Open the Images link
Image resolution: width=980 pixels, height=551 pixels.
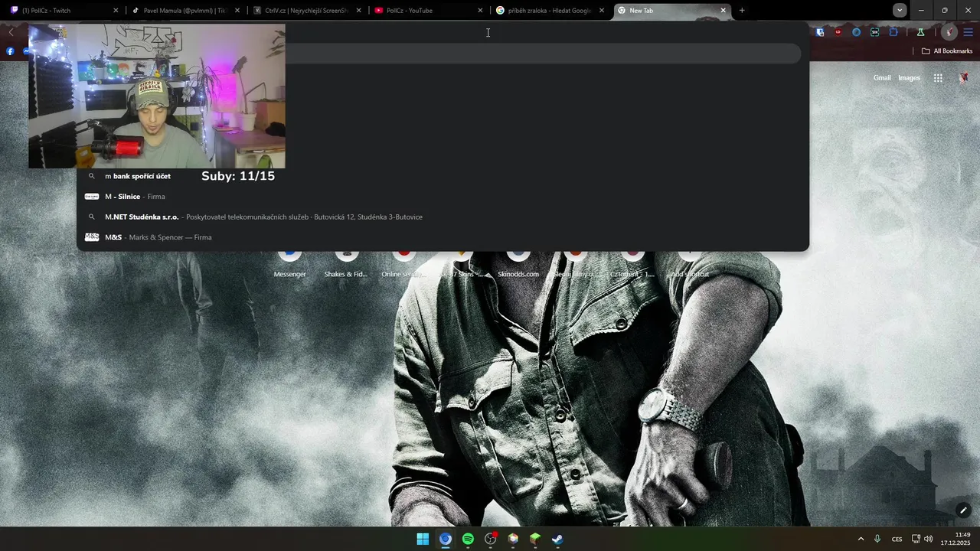909,78
